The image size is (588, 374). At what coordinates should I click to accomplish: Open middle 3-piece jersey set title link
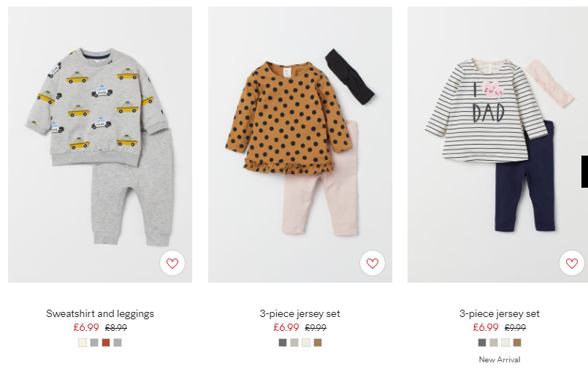click(x=300, y=313)
